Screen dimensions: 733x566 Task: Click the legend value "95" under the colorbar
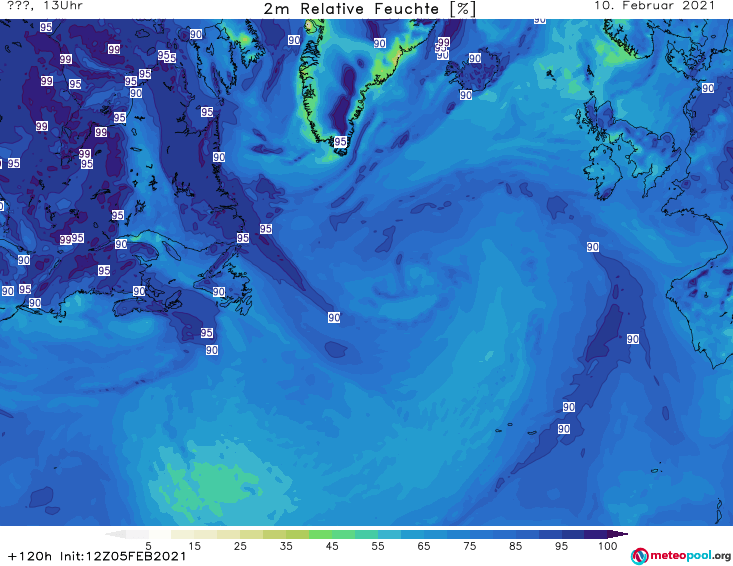point(561,546)
